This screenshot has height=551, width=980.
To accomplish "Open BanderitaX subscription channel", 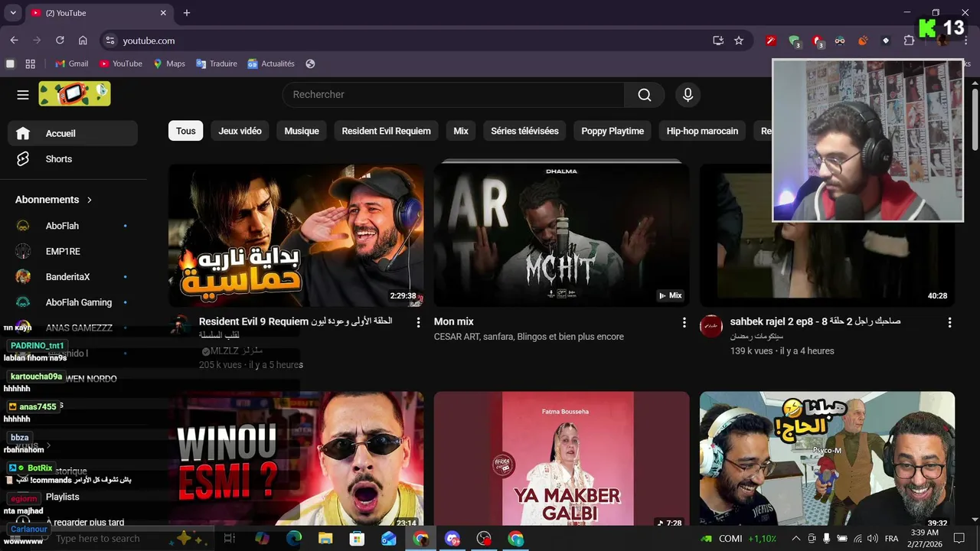I will click(73, 277).
